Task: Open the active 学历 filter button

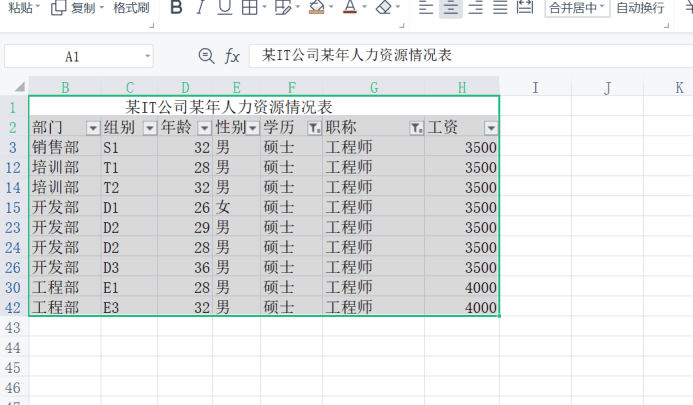Action: point(314,128)
